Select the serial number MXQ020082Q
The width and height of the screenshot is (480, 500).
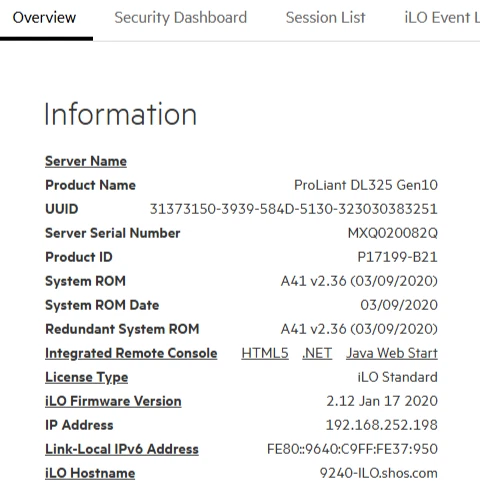[x=393, y=233]
